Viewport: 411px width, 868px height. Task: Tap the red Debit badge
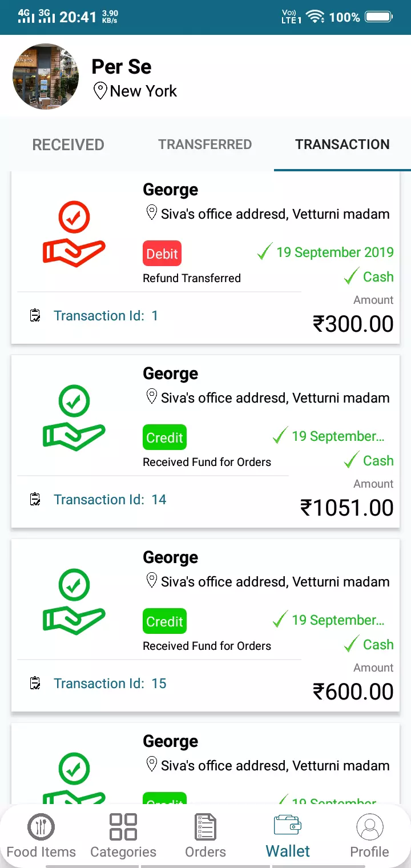point(162,254)
